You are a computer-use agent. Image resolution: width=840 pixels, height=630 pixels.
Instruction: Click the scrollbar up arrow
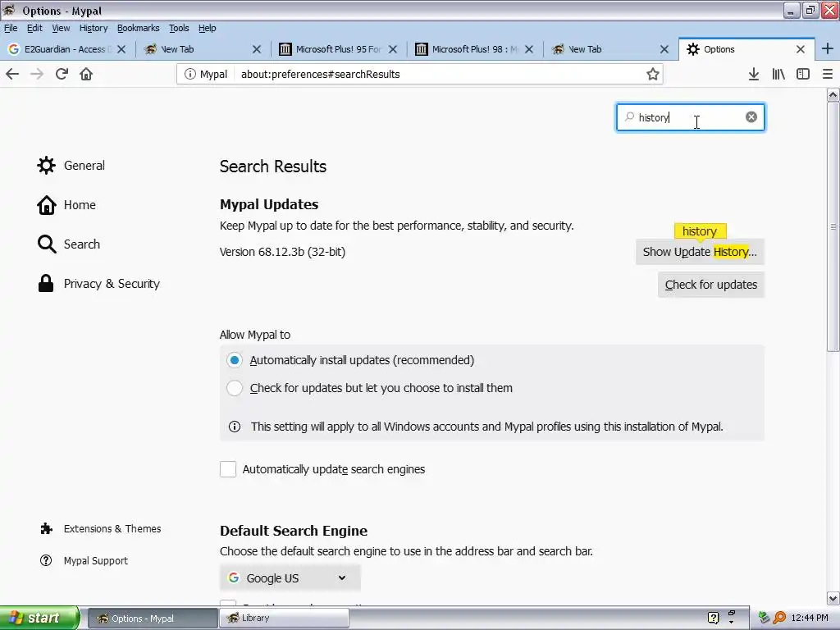click(x=833, y=95)
